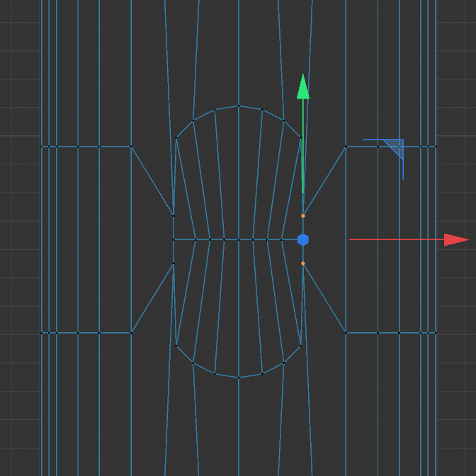The image size is (476, 476).
Task: Select the topmost vertex of the upper arc
Action: click(x=239, y=106)
